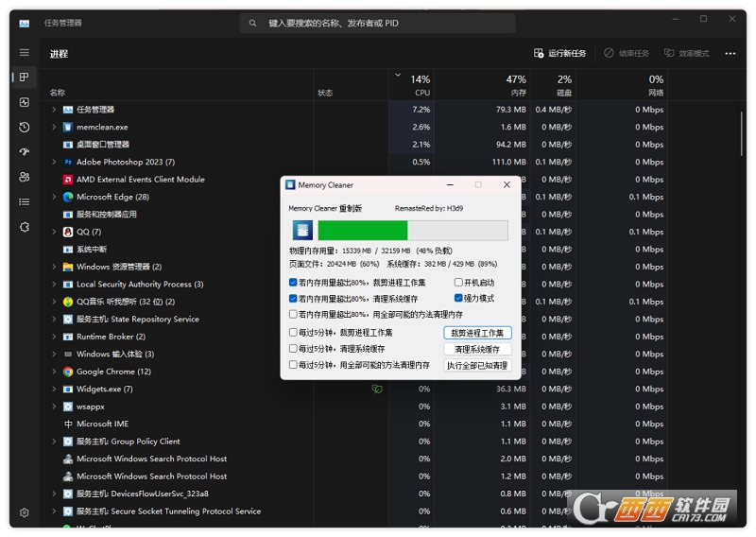The image size is (756, 537).
Task: Expand Local Security Authority Process (3)
Action: 54,285
